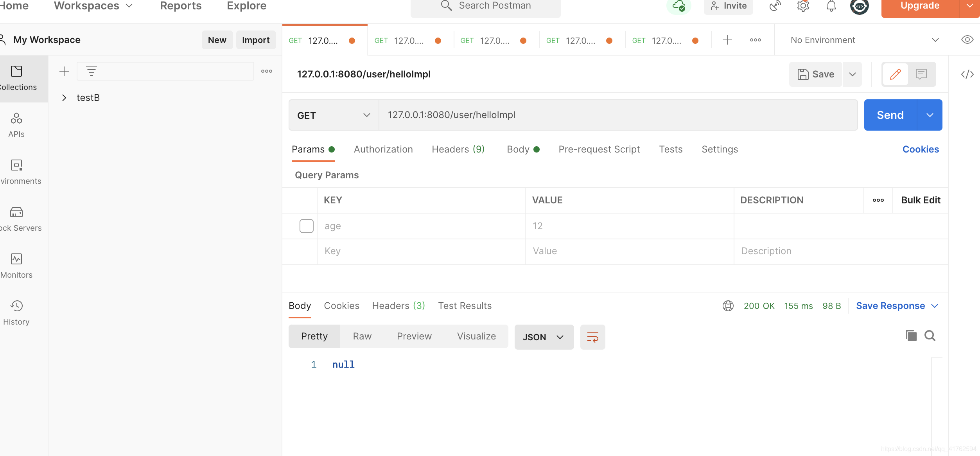Expand the Send options dropdown arrow

click(x=930, y=115)
